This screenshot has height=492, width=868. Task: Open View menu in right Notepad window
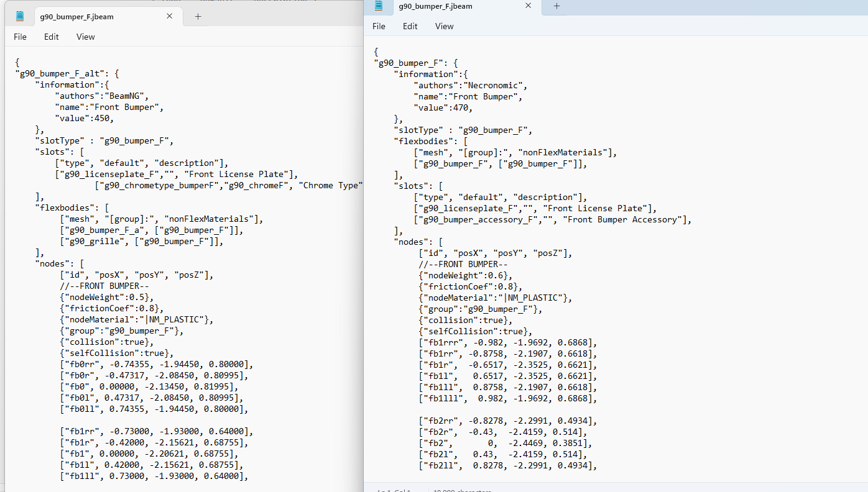[x=444, y=26]
